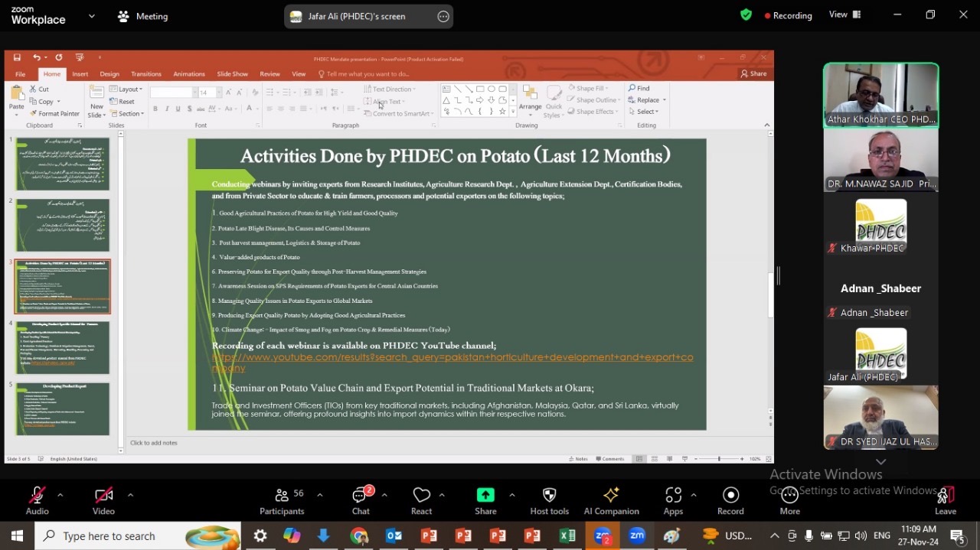Image resolution: width=980 pixels, height=550 pixels.
Task: Select slide 4 thumbnail in panel
Action: coord(63,347)
